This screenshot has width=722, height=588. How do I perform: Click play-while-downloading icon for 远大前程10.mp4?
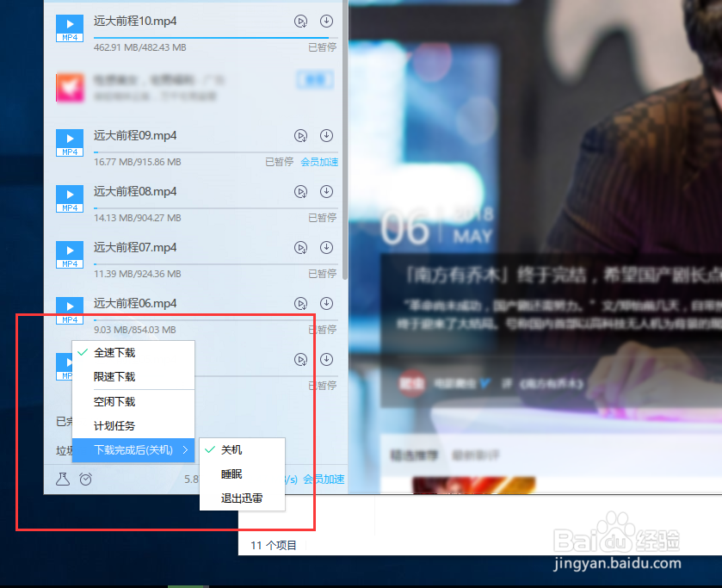(x=300, y=22)
